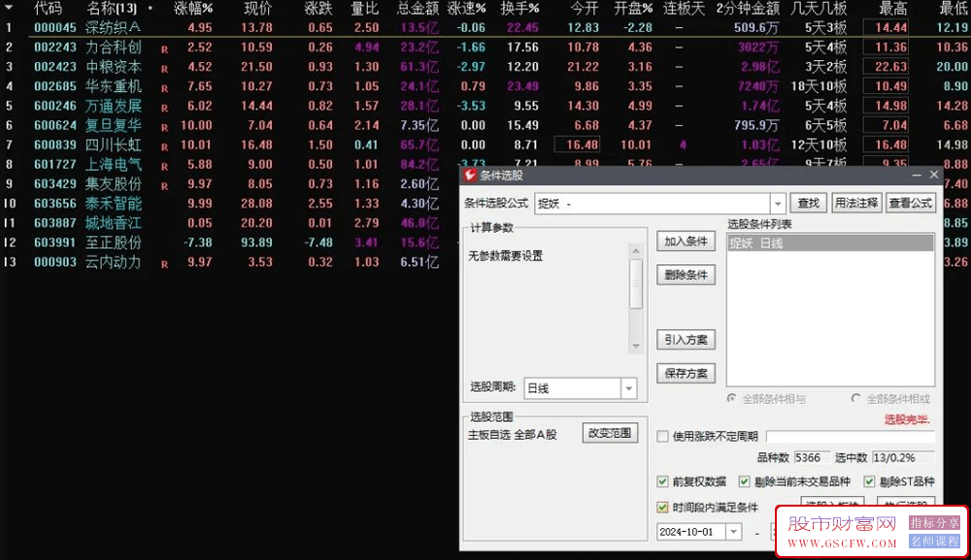
Task: Toggle 使用涨跌不定周期 checkbox
Action: pyautogui.click(x=662, y=436)
